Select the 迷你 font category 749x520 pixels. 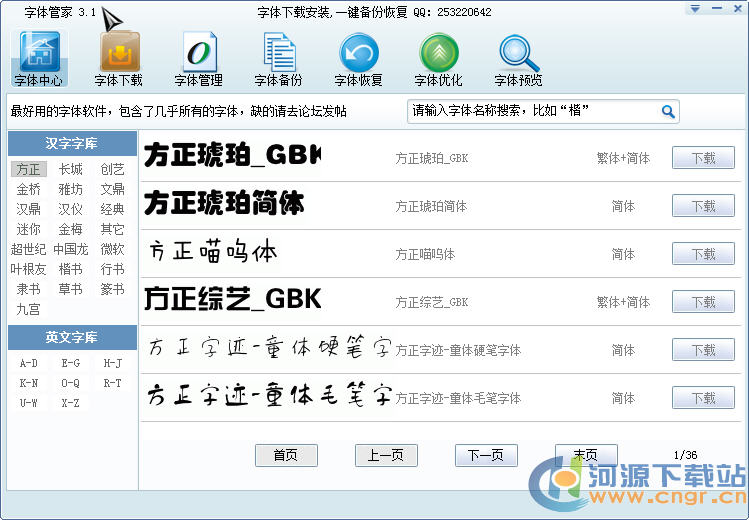pos(29,230)
